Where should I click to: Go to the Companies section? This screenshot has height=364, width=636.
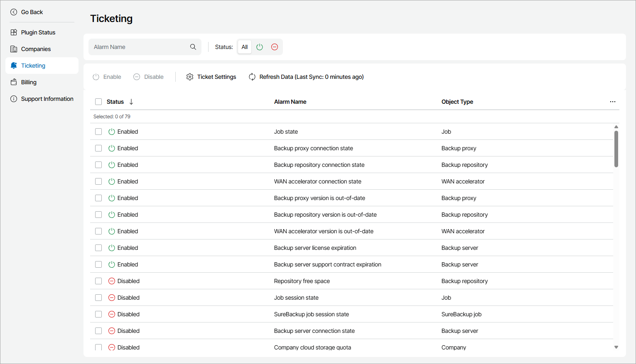point(36,49)
